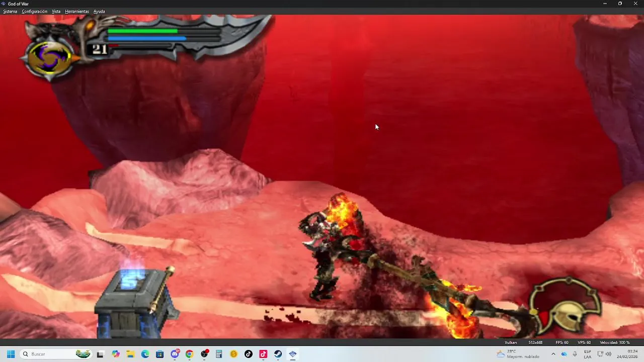Image resolution: width=644 pixels, height=362 pixels.
Task: Open red TikTok icon in taskbar
Action: [x=263, y=354]
